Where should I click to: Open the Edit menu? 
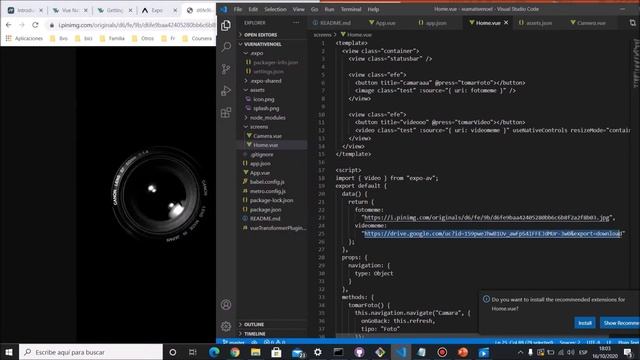[x=253, y=9]
